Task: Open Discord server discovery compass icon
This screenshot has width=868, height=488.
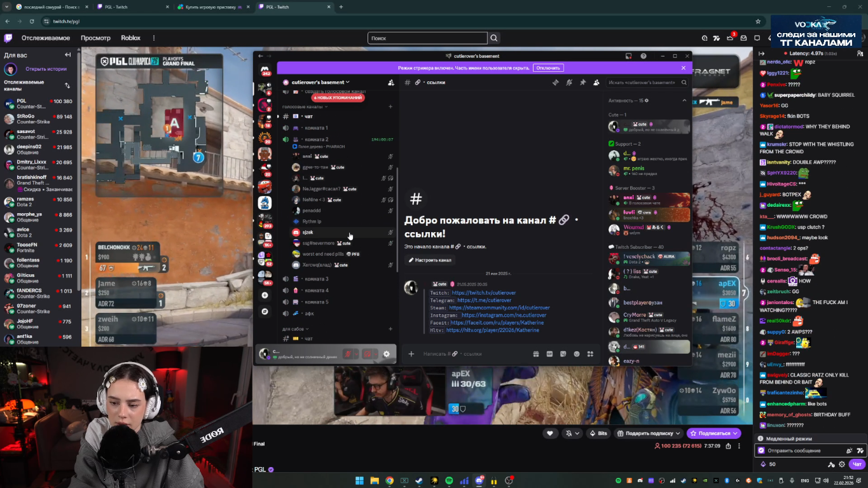Action: (x=265, y=312)
